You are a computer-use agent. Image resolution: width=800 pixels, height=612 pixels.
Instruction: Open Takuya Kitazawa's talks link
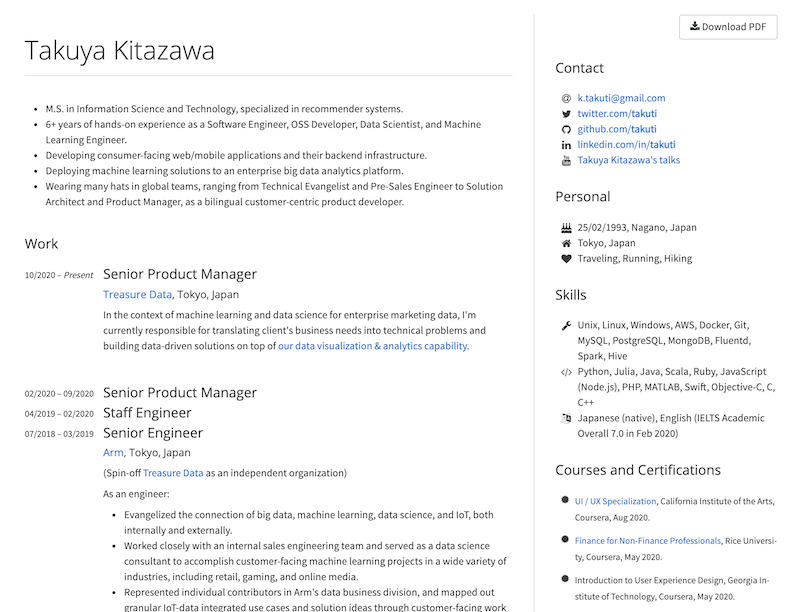(x=629, y=160)
